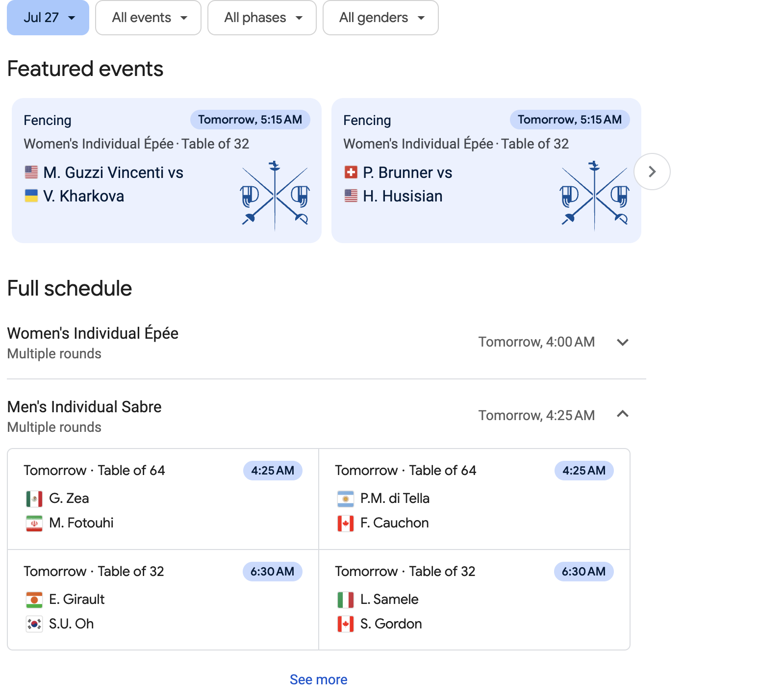Click the Switzerland flag beside P. Brunner
The height and width of the screenshot is (700, 759).
point(351,173)
